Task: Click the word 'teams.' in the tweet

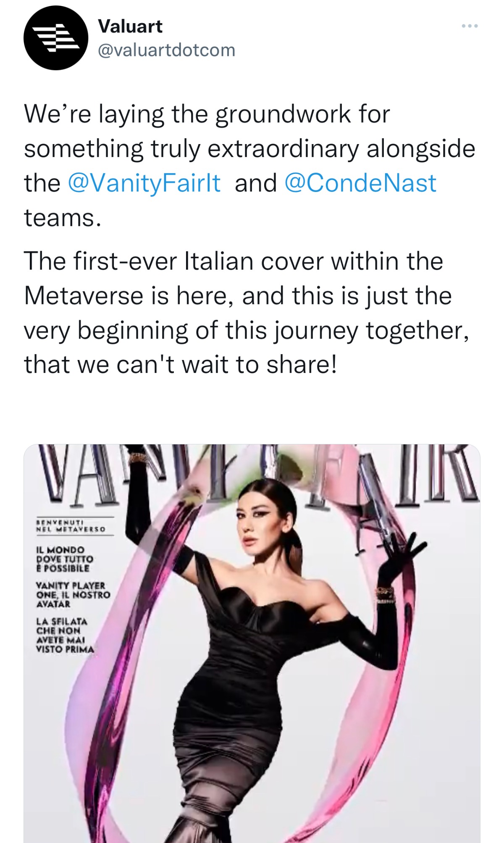Action: click(x=63, y=218)
